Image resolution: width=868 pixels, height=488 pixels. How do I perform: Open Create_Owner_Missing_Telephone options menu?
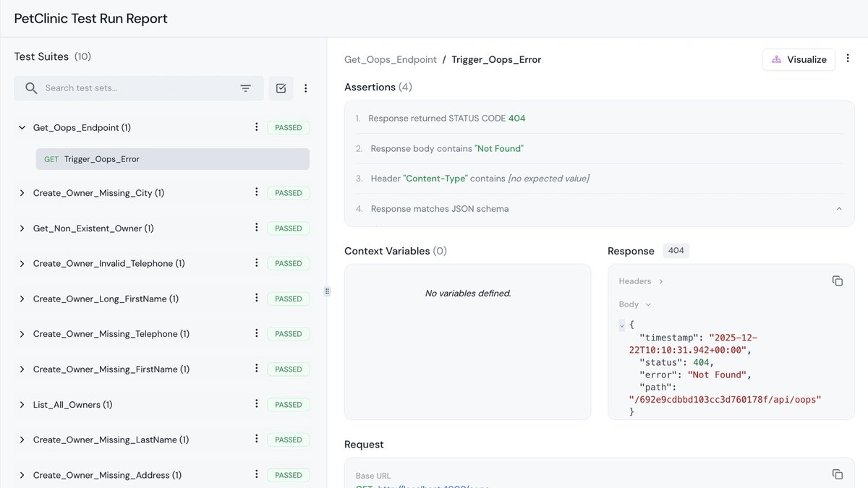click(256, 333)
